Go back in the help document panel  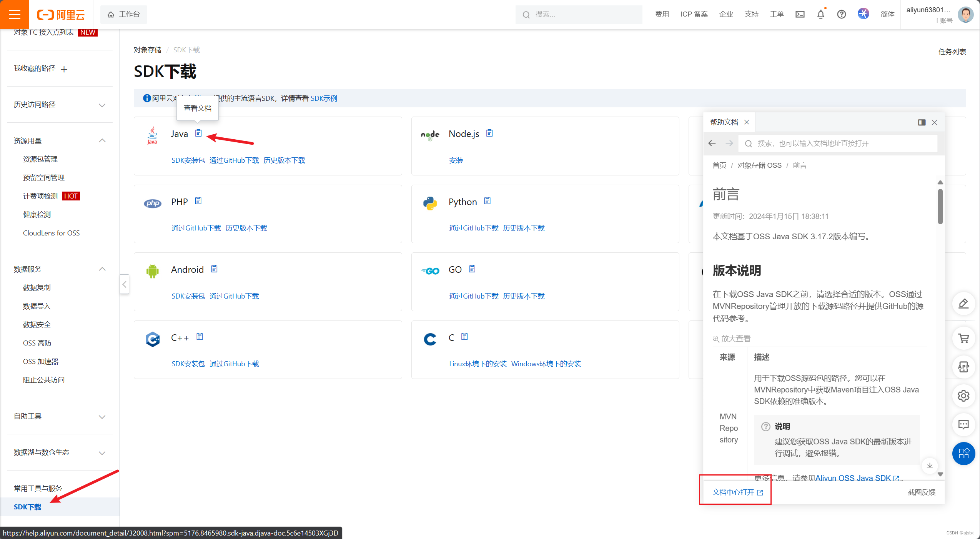click(712, 143)
